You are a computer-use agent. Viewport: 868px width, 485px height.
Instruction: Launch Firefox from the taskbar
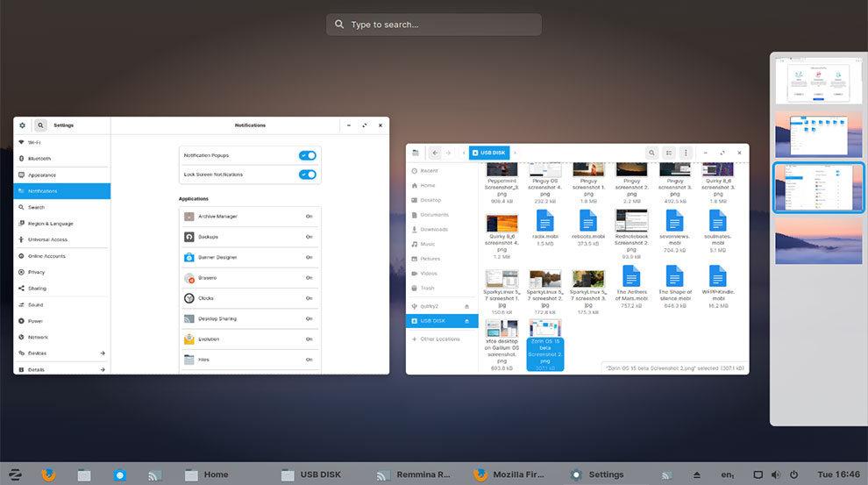(x=48, y=474)
